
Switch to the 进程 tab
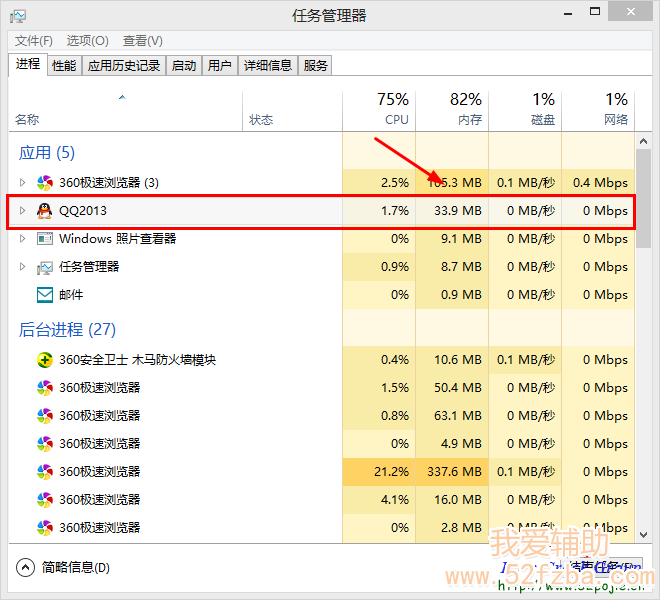[28, 64]
